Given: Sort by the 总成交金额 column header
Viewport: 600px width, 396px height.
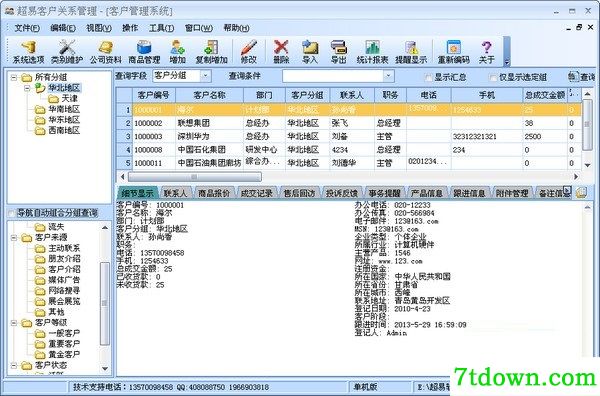Looking at the screenshot, I should [x=545, y=95].
